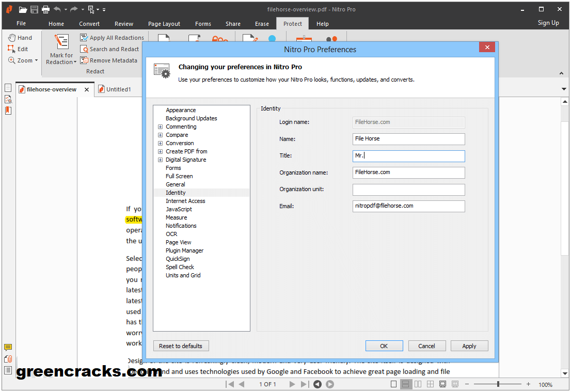Switch to single page view

(393, 384)
